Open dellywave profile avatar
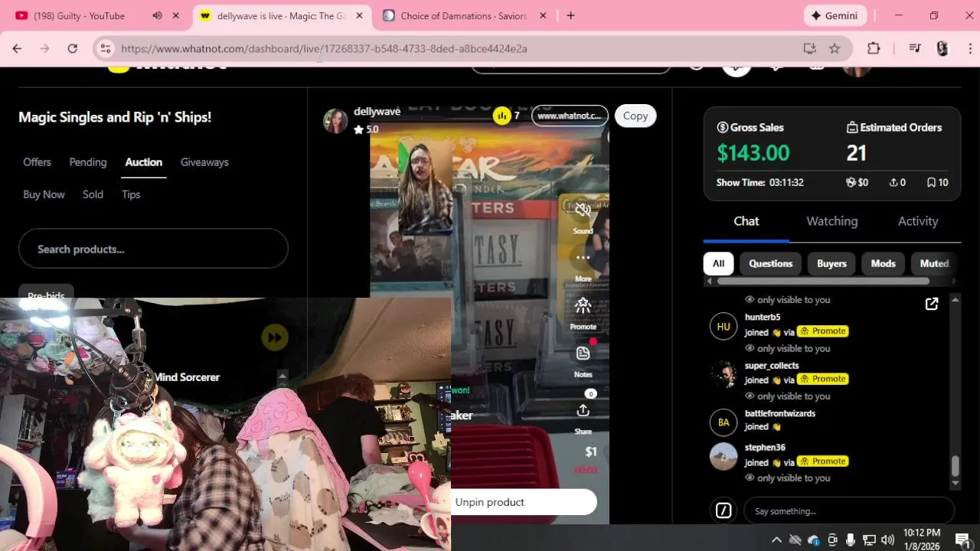The height and width of the screenshot is (551, 980). (335, 121)
